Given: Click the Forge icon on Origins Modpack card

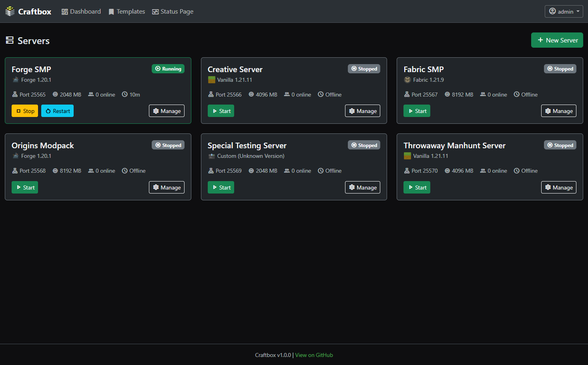Looking at the screenshot, I should click(x=16, y=156).
